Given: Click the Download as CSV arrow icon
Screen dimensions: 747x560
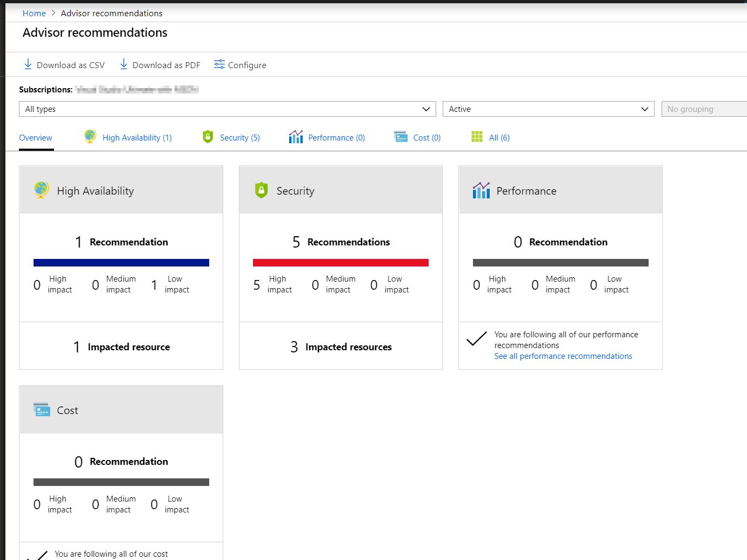Looking at the screenshot, I should click(x=28, y=64).
